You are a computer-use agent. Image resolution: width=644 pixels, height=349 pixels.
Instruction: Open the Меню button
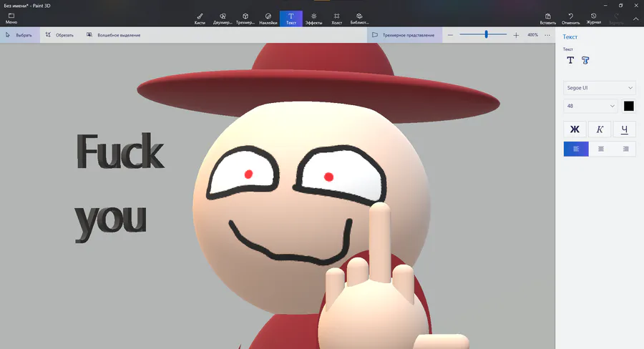pos(11,19)
